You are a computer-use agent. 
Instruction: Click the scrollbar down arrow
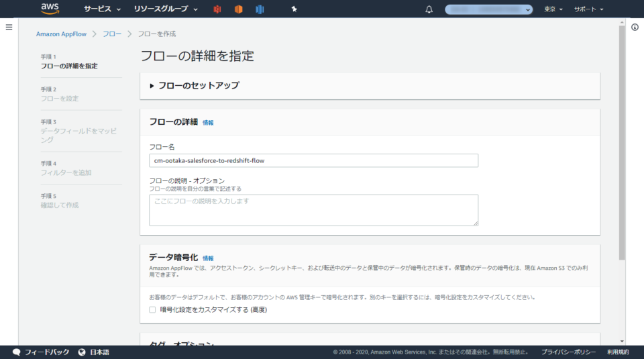622,342
